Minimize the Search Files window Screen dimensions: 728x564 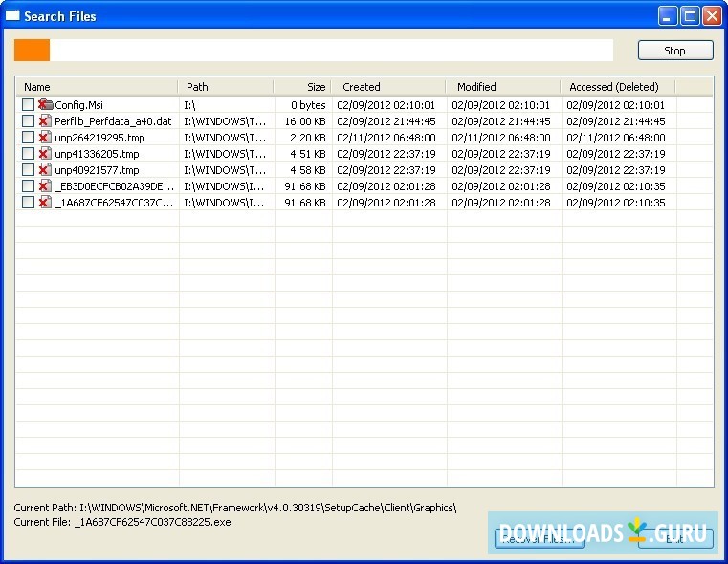point(668,16)
